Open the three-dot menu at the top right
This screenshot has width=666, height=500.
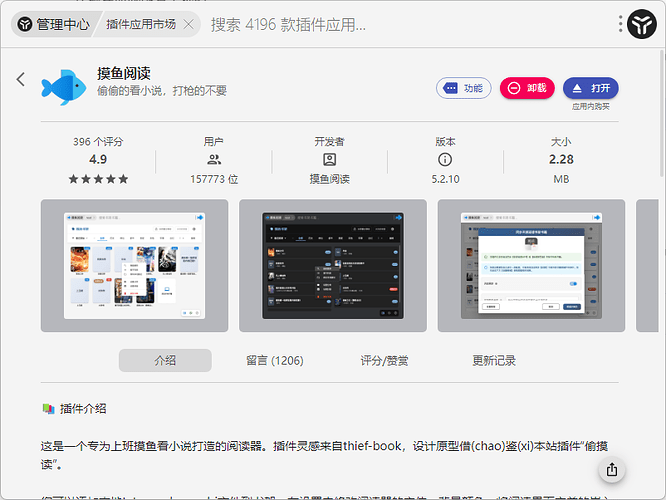(621, 24)
